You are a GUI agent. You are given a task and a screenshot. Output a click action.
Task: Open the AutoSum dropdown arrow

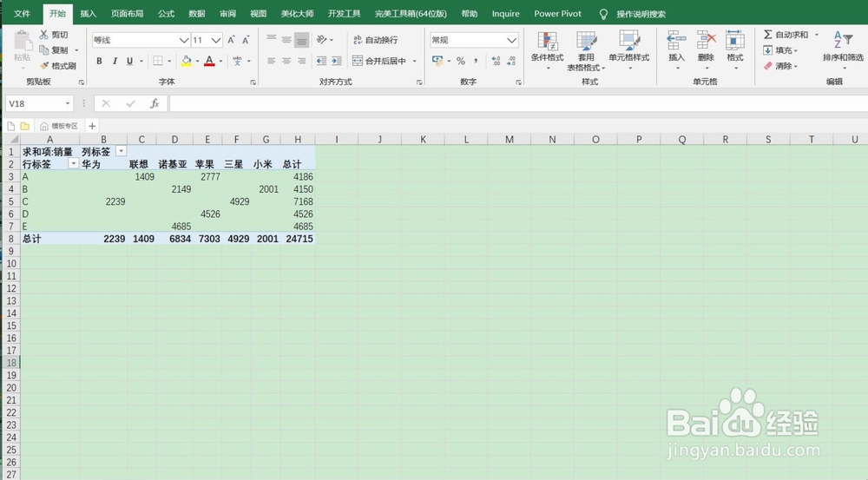pos(817,35)
